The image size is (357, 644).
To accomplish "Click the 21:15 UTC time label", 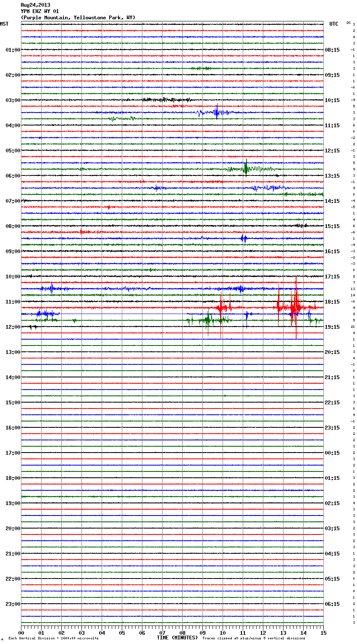I will (x=332, y=377).
